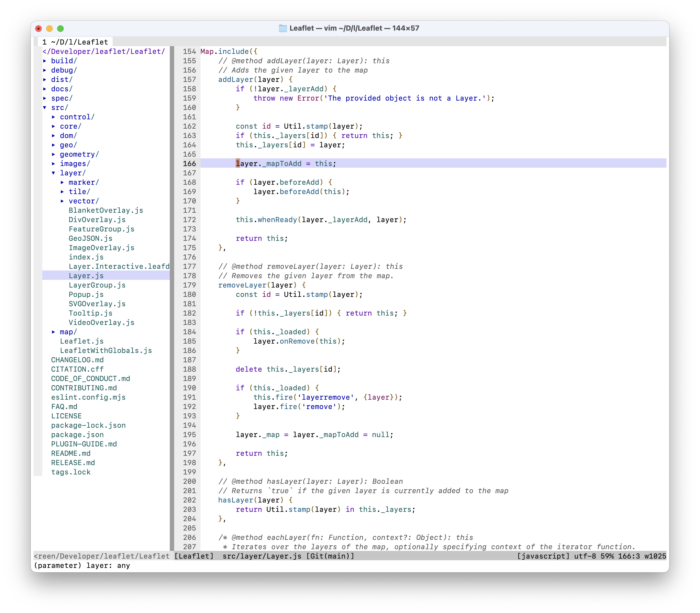The height and width of the screenshot is (613, 700).
Task: Open PLUGIN-GUIDE.md in the file tree
Action: click(x=84, y=444)
